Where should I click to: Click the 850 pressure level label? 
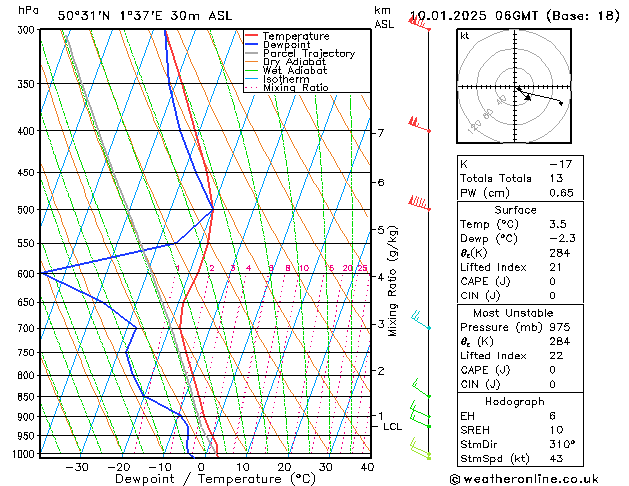point(28,397)
